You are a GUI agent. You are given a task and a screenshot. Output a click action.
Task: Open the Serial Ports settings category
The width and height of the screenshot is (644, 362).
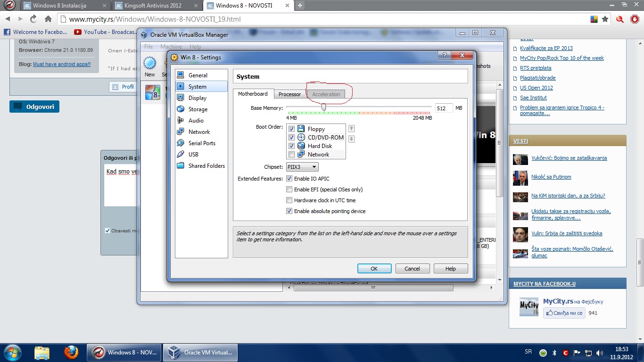201,143
